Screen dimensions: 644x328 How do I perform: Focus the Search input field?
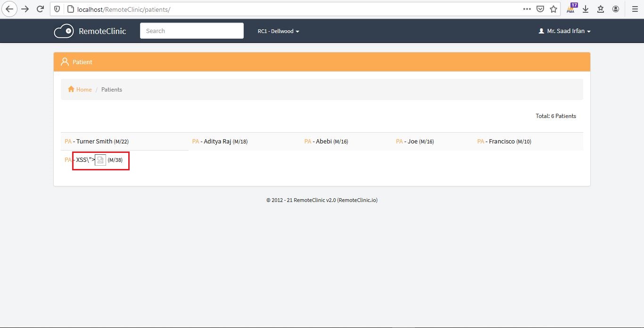pos(192,31)
